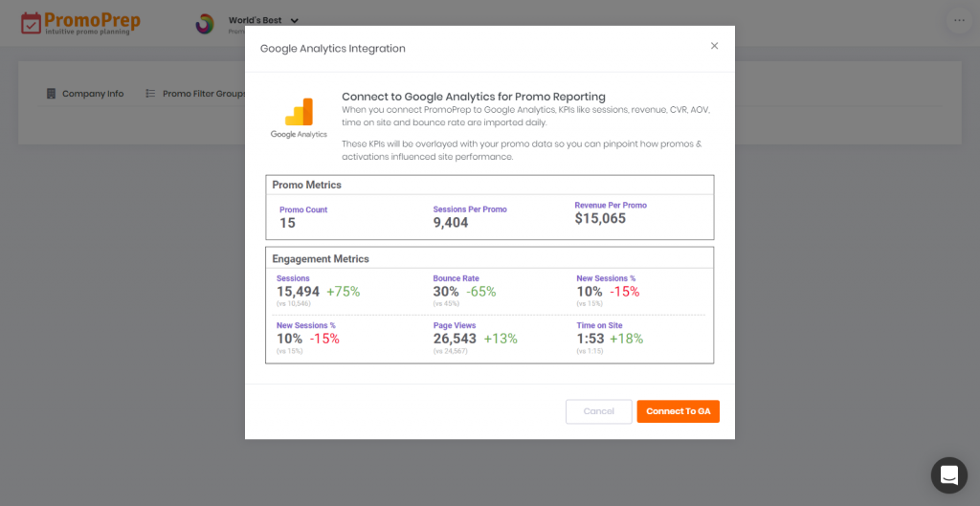Screen dimensions: 980x506
Task: Click the +18% time on site change
Action: tap(626, 339)
